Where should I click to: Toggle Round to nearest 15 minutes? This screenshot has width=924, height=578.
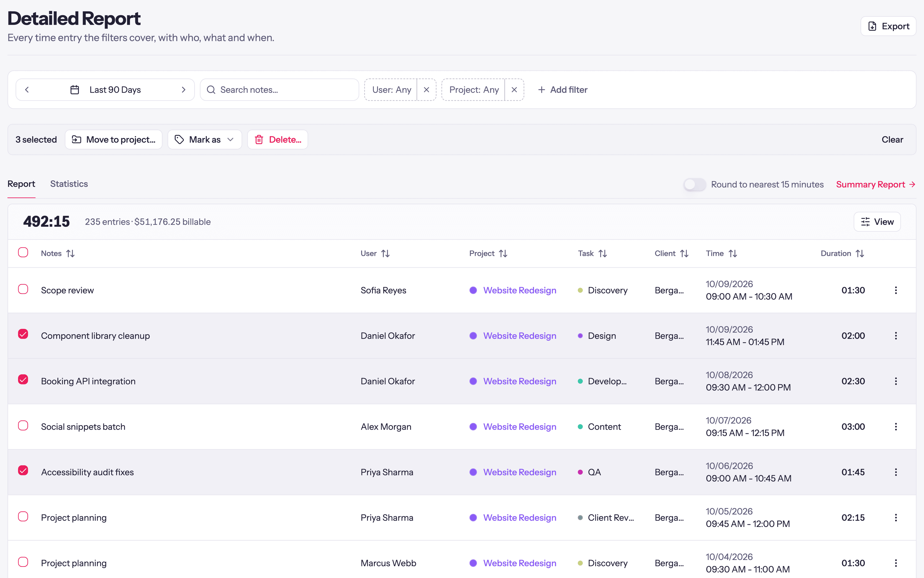694,185
